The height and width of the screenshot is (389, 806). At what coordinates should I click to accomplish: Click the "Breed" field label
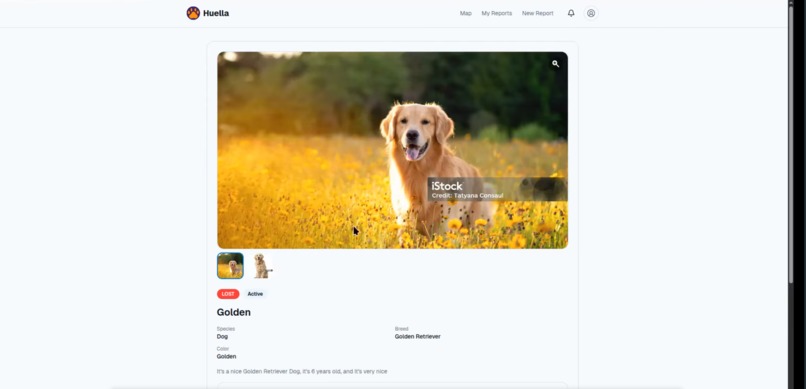(x=401, y=329)
